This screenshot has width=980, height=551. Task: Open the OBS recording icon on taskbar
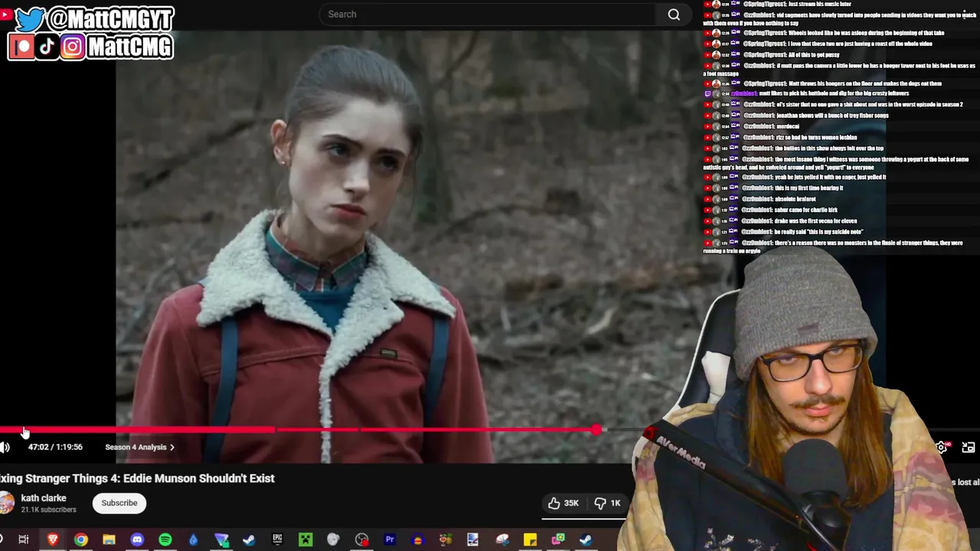(x=361, y=540)
